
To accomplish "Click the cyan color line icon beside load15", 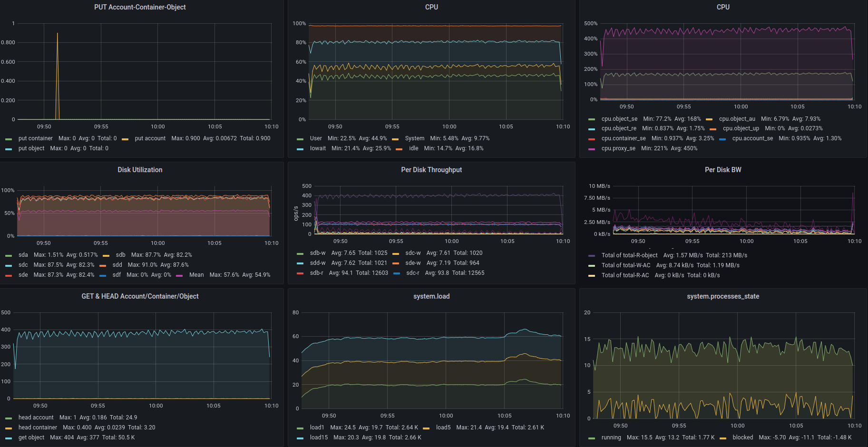I will (300, 438).
